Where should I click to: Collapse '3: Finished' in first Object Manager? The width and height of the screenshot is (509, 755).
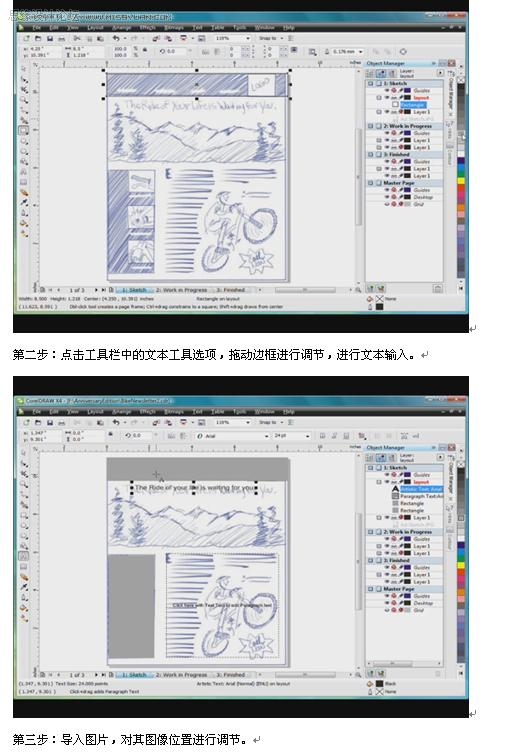[x=370, y=155]
